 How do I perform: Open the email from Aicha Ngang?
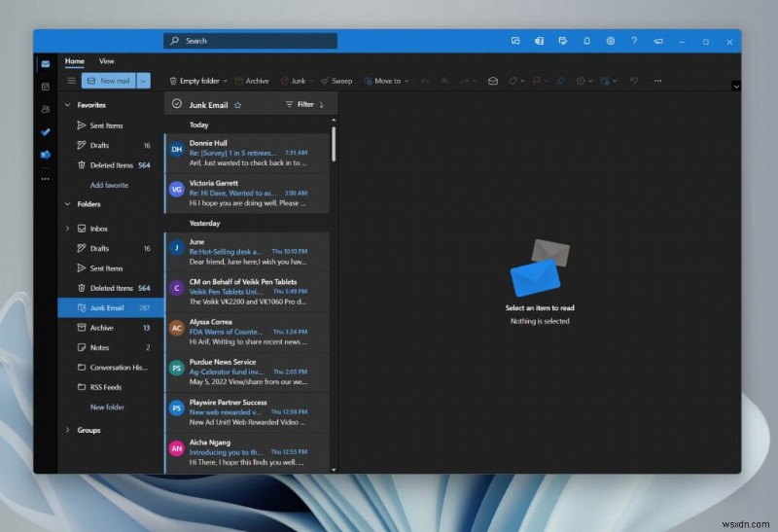247,452
